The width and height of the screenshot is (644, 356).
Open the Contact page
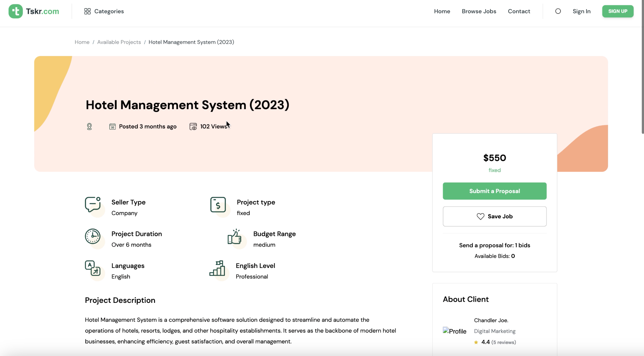pyautogui.click(x=519, y=11)
